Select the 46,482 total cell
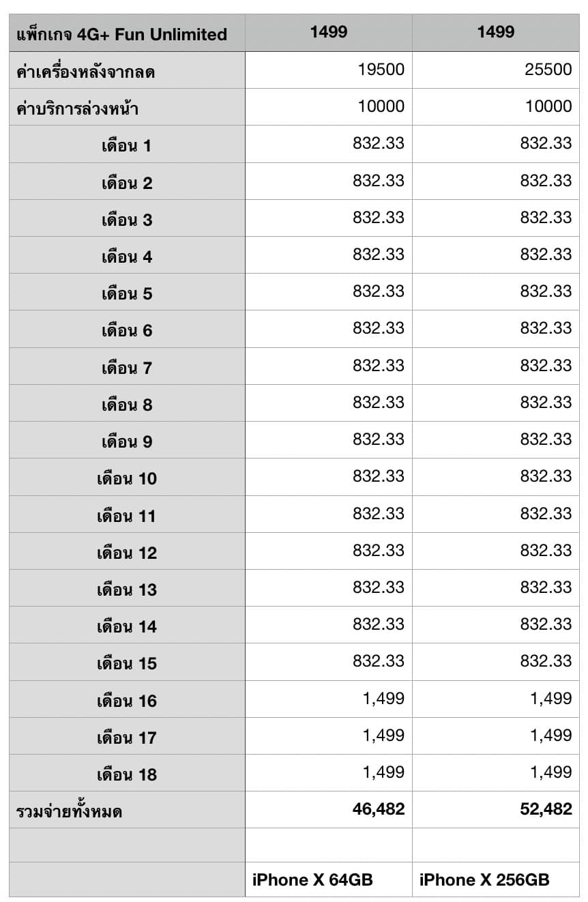This screenshot has width=588, height=902. coord(379,809)
